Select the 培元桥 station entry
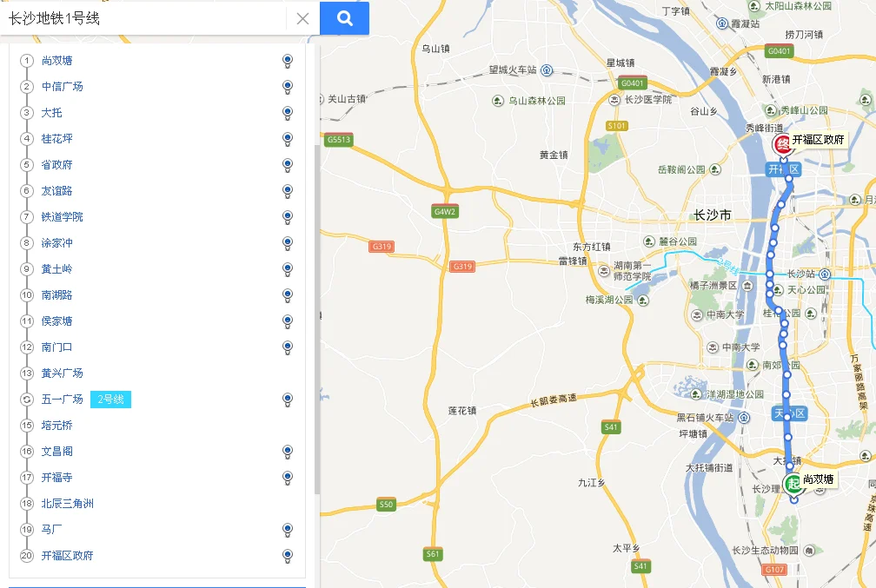Viewport: 876px width, 588px height. (57, 426)
